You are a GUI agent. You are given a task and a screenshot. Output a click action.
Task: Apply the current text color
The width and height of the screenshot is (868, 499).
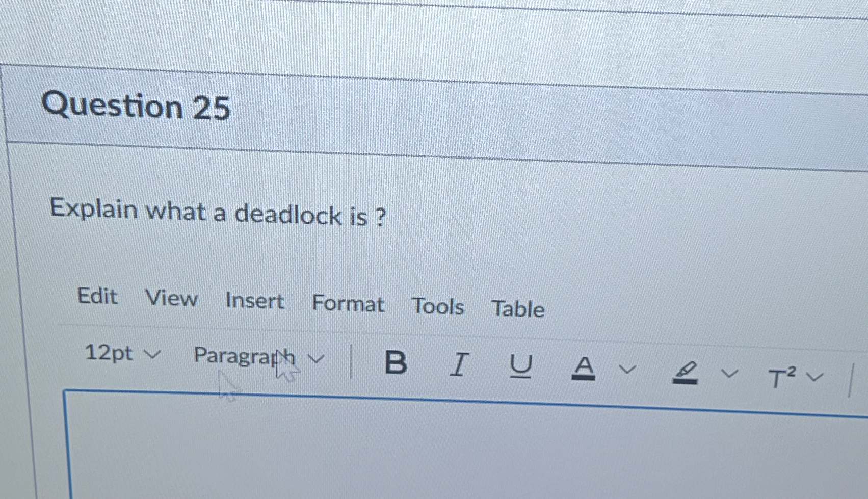click(x=584, y=368)
